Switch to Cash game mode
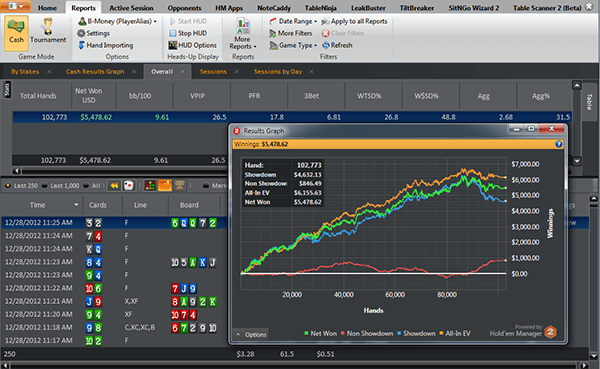The height and width of the screenshot is (369, 600). (x=16, y=33)
